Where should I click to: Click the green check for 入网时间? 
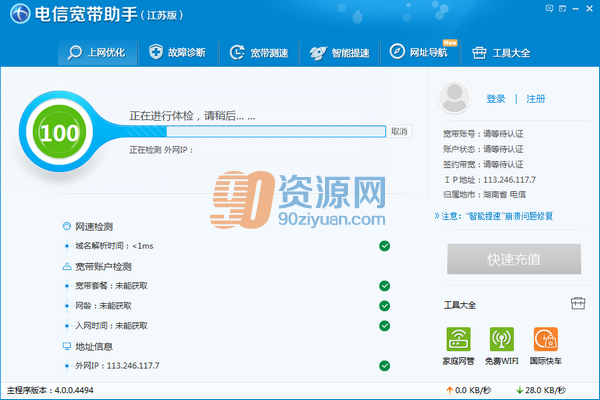[x=385, y=326]
